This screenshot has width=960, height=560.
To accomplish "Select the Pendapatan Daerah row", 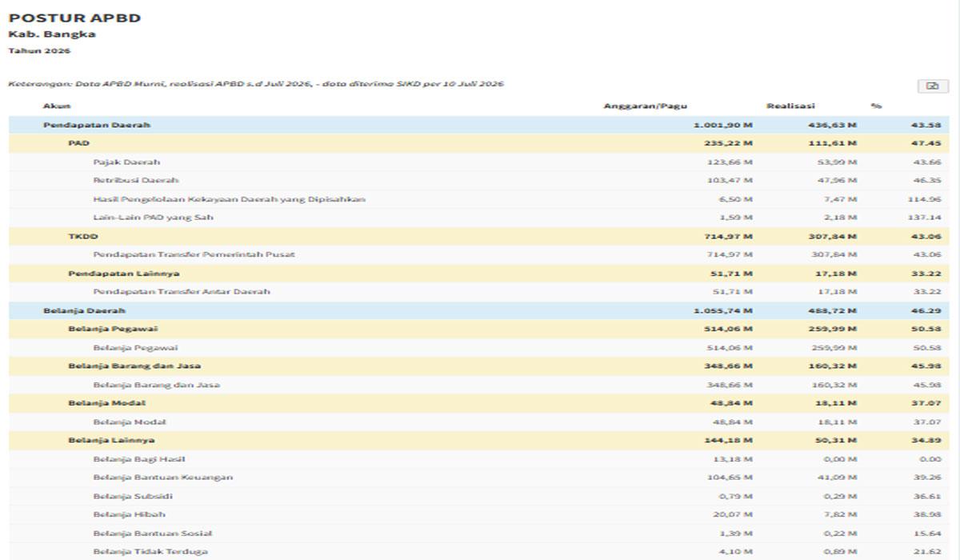I will pos(479,125).
